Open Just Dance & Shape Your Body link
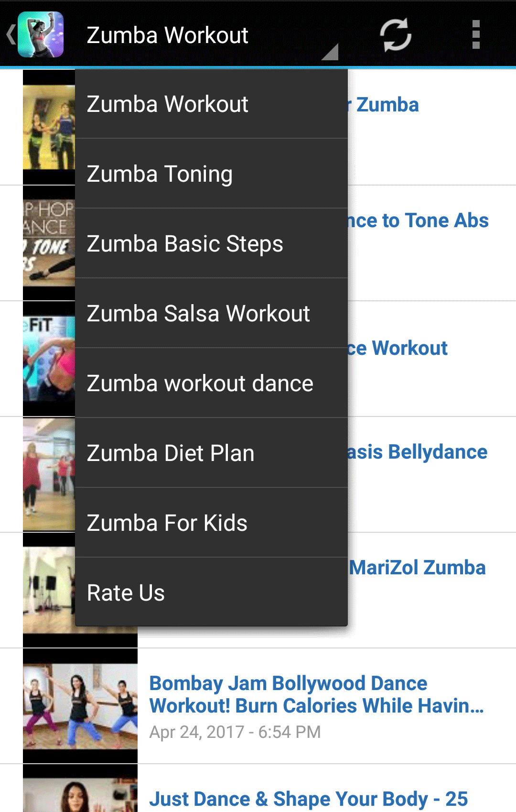This screenshot has height=812, width=516. click(309, 799)
